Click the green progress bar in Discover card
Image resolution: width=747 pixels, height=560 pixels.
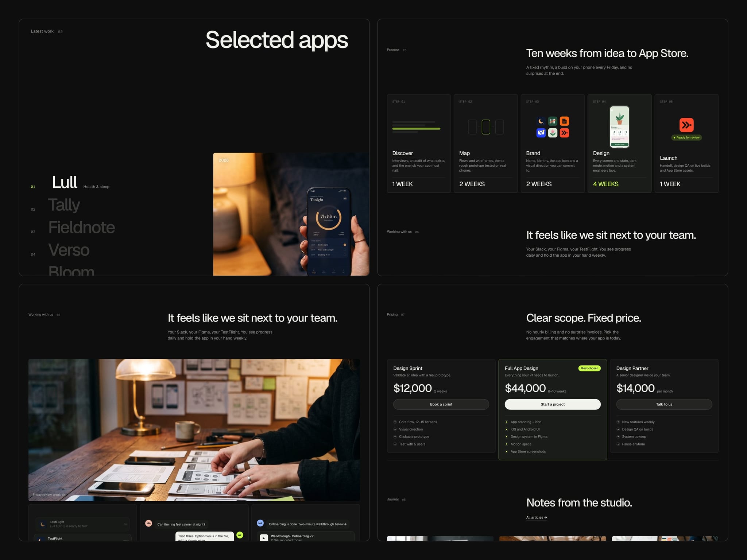tap(416, 129)
